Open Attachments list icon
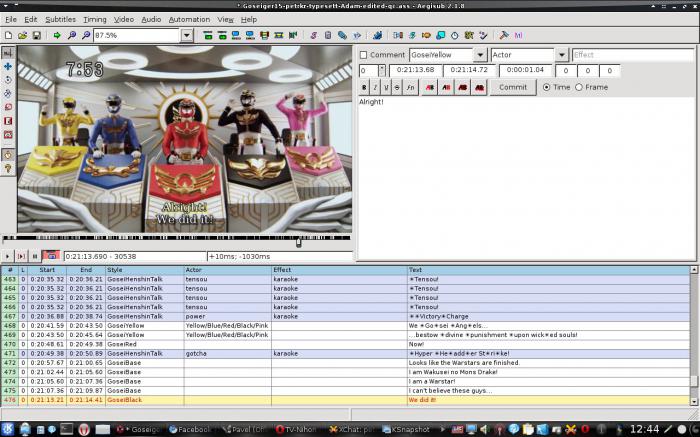The height and width of the screenshot is (437, 700). [342, 35]
